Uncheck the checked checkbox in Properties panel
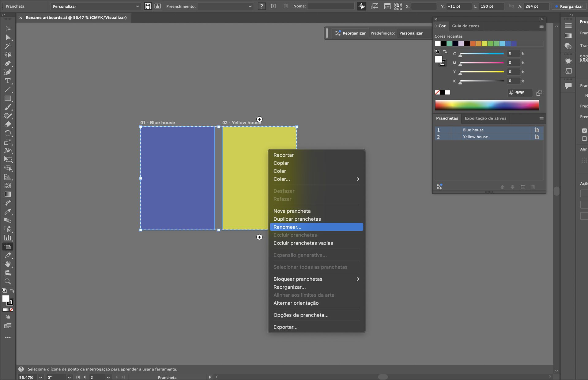 point(584,130)
